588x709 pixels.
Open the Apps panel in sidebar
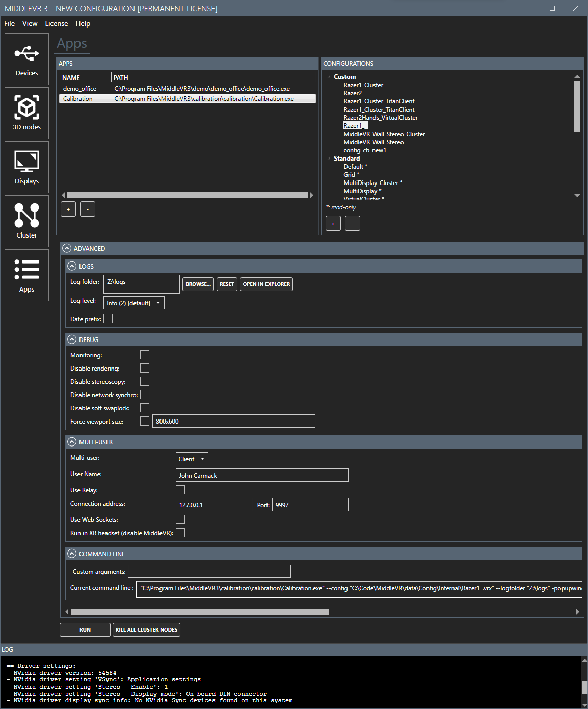coord(27,275)
